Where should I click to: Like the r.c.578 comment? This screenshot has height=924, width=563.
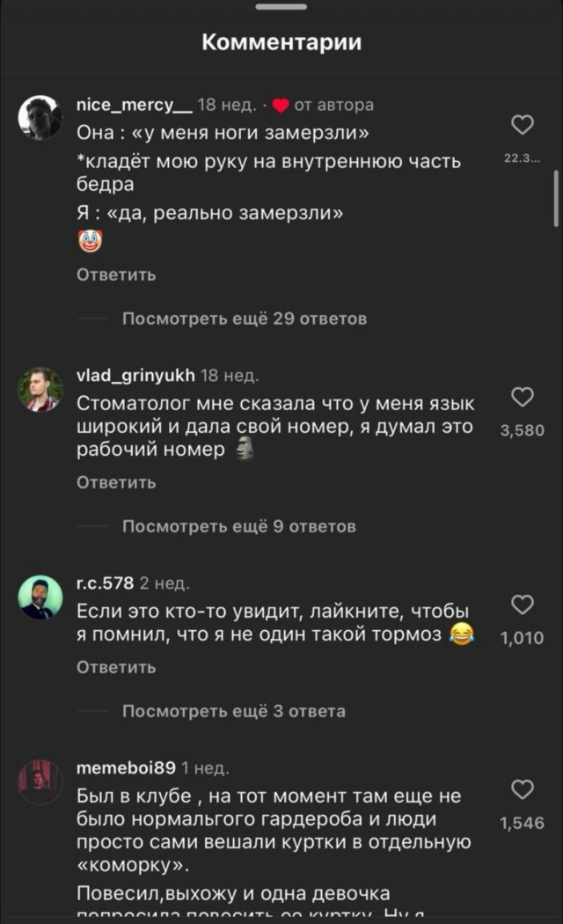(x=523, y=605)
